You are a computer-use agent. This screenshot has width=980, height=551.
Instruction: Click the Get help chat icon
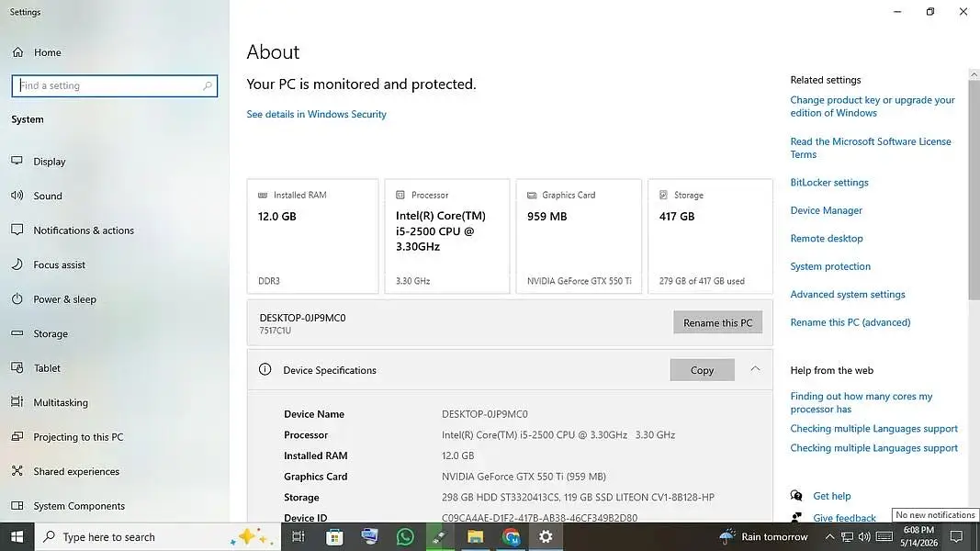(796, 495)
